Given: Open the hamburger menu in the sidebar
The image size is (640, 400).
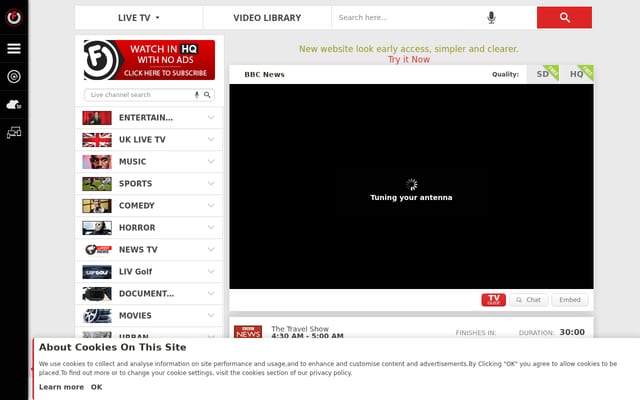Looking at the screenshot, I should (14, 49).
